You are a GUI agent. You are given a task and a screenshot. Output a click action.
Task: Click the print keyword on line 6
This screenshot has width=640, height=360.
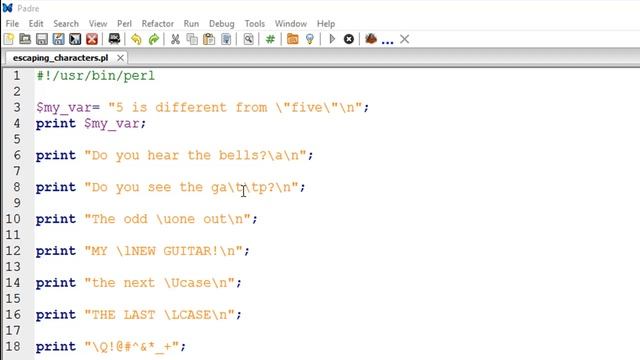[56, 156]
